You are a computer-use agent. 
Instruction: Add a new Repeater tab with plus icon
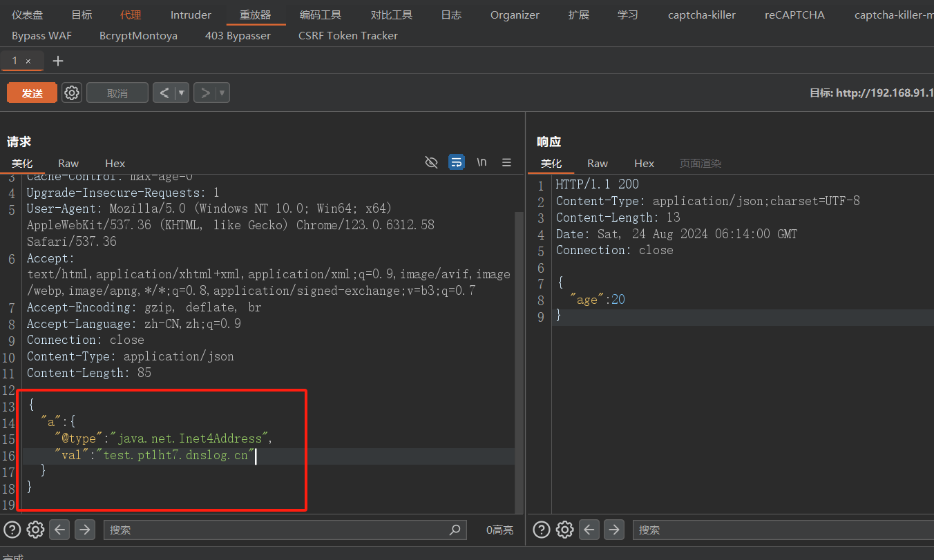[x=58, y=61]
